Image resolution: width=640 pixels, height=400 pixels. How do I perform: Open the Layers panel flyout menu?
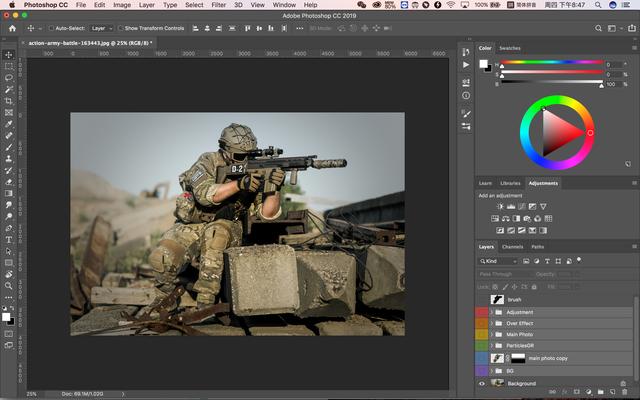634,247
